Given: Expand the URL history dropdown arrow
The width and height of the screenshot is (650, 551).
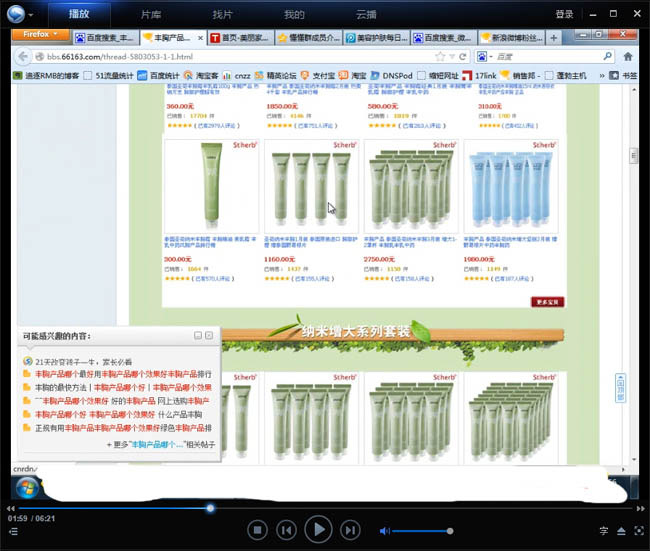Looking at the screenshot, I should (x=452, y=56).
